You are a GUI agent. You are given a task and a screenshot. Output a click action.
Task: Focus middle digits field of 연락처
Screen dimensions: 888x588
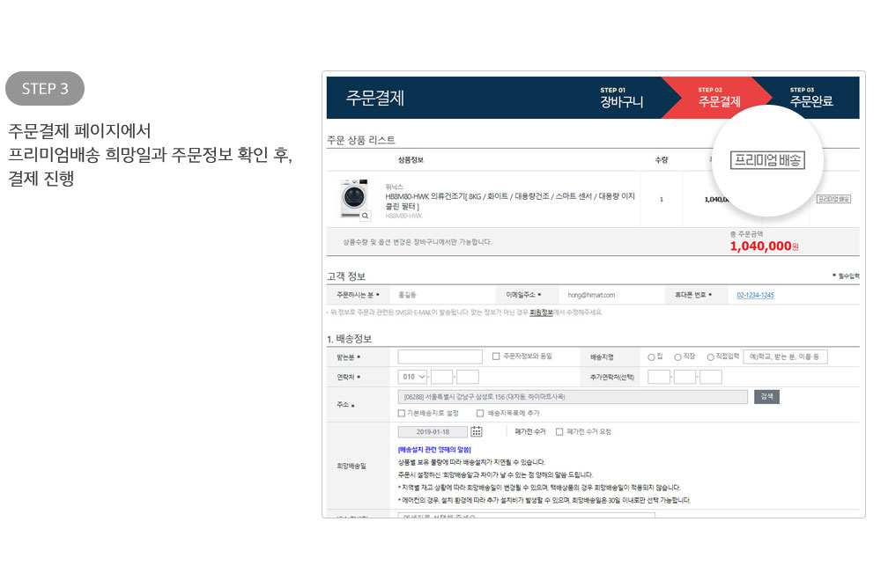[x=441, y=377]
